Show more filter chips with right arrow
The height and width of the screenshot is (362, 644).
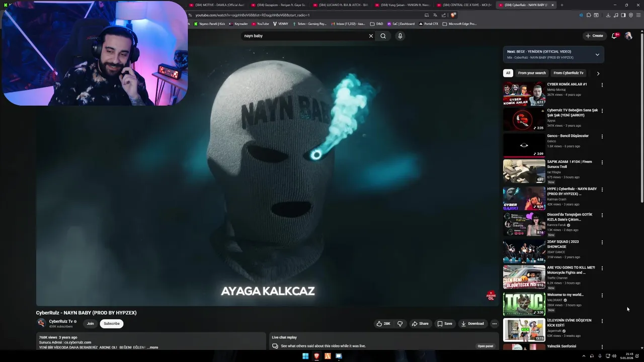tap(598, 73)
